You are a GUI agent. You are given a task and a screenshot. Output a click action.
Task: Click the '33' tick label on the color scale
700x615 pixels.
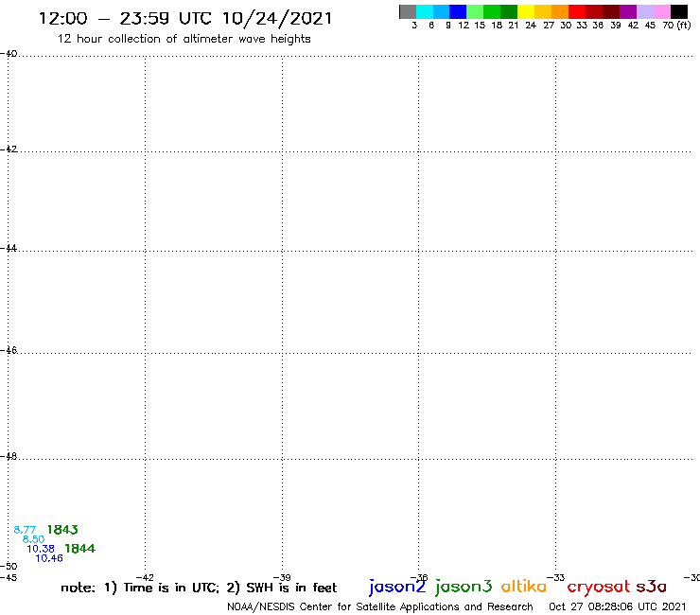tap(582, 26)
